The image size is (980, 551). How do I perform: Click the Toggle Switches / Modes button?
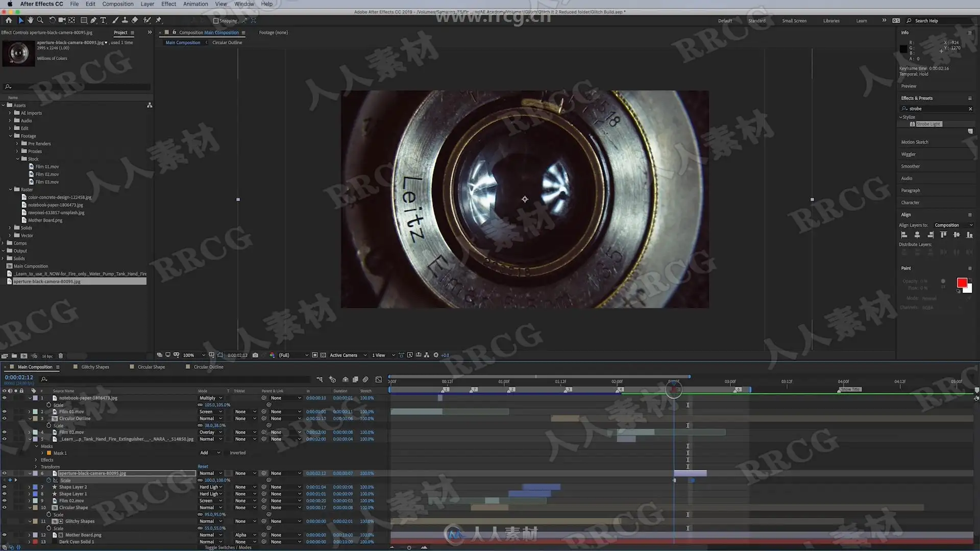coord(228,547)
